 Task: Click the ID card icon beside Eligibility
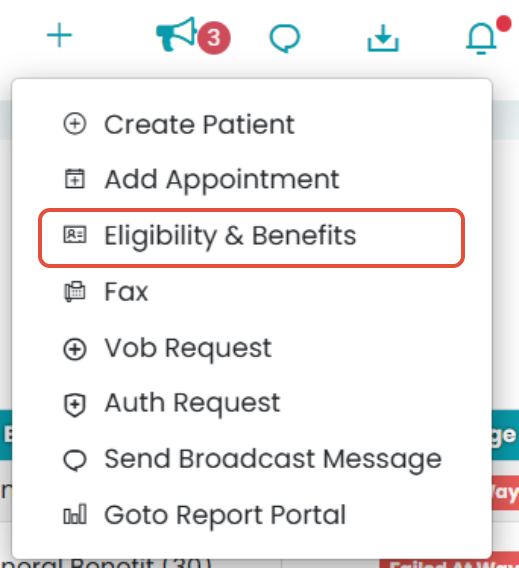75,235
